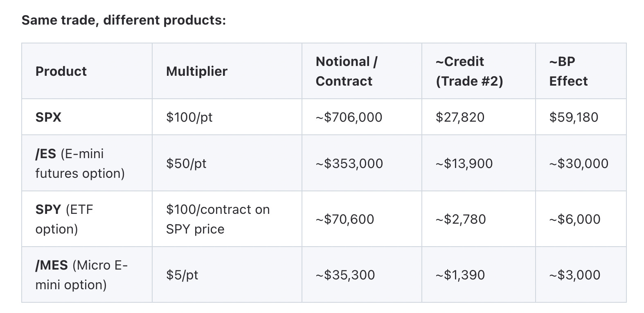The height and width of the screenshot is (313, 644).
Task: Click the $5/pt multiplier cell
Action: (182, 275)
